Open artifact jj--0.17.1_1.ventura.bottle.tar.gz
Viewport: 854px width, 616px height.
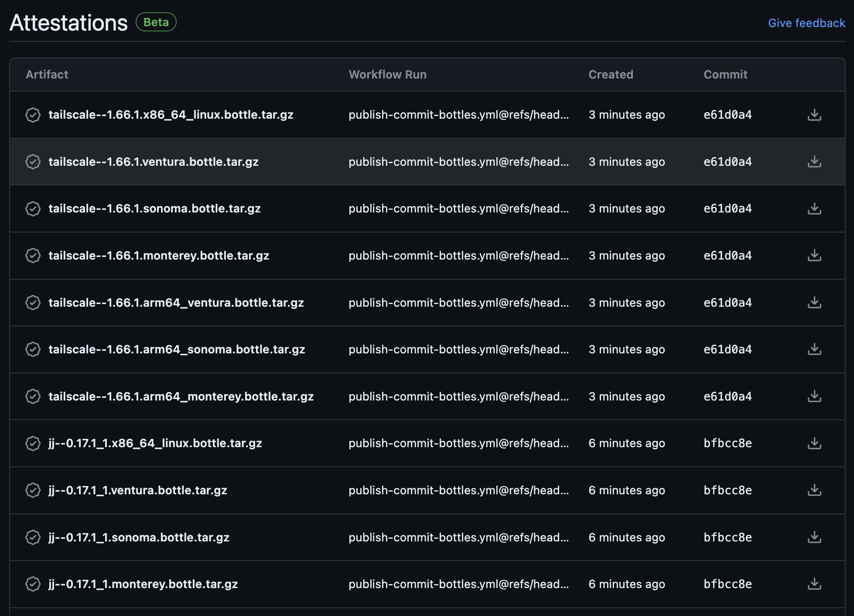(138, 490)
